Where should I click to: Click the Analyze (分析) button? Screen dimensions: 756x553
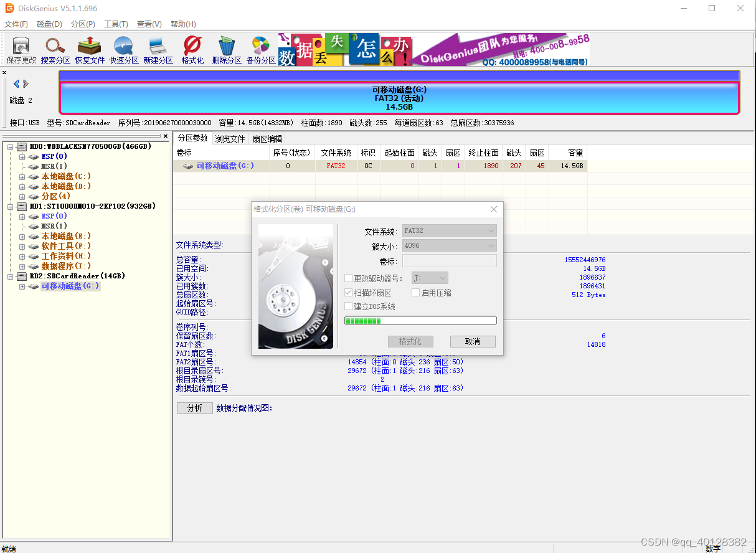(194, 409)
